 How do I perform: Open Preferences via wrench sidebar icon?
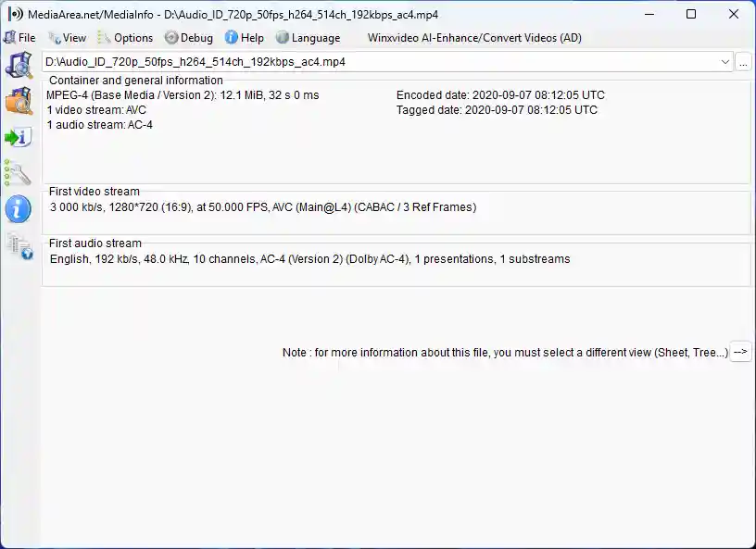(x=18, y=172)
